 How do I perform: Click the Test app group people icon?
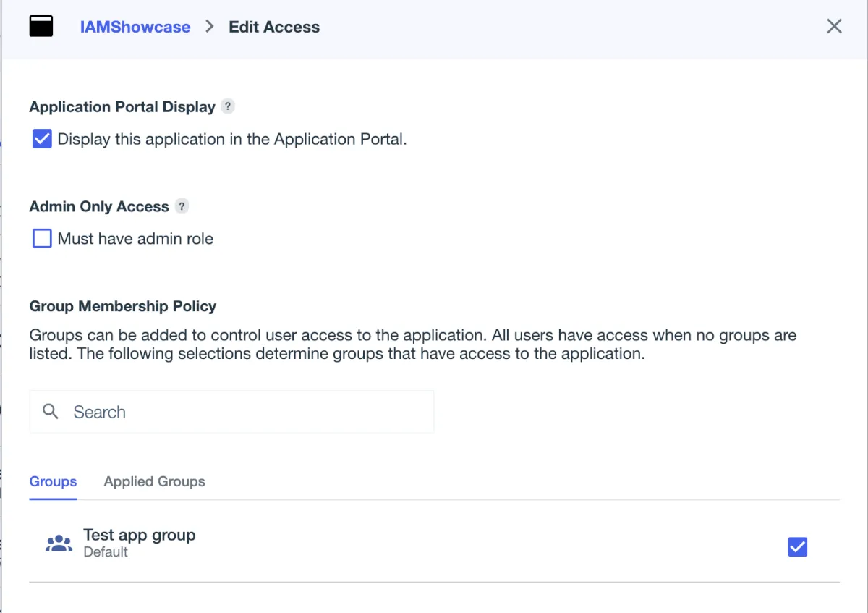[59, 544]
